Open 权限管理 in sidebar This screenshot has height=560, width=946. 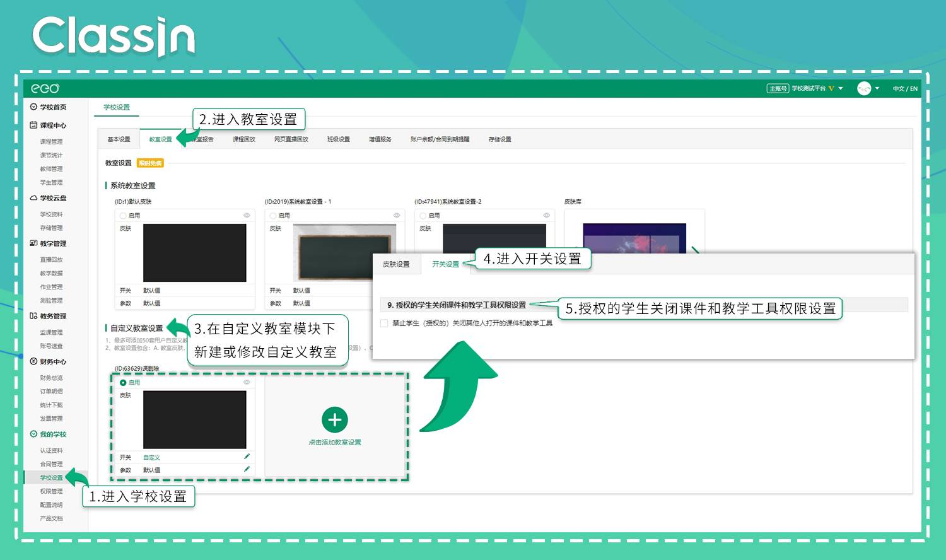tap(52, 491)
